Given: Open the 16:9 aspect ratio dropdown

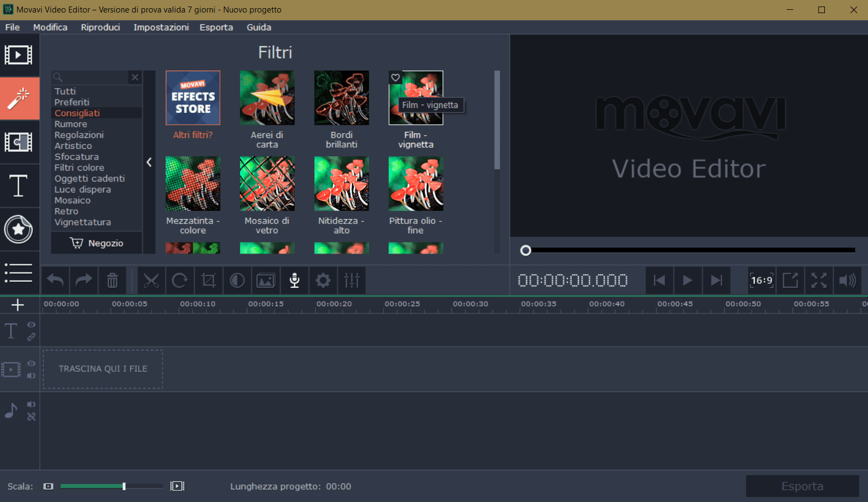Looking at the screenshot, I should [762, 281].
